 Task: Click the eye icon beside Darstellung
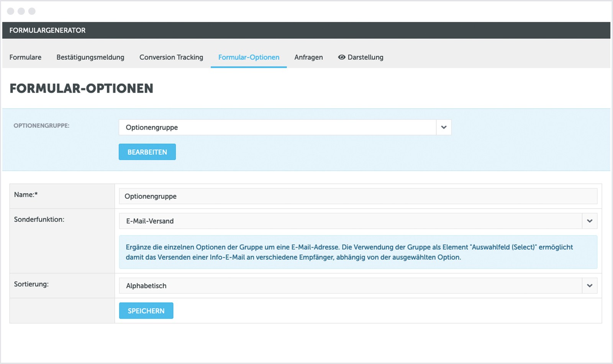coord(341,57)
